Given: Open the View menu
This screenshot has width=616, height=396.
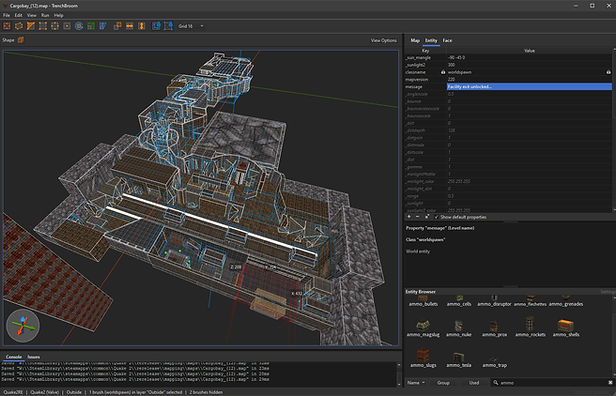Looking at the screenshot, I should (x=31, y=15).
